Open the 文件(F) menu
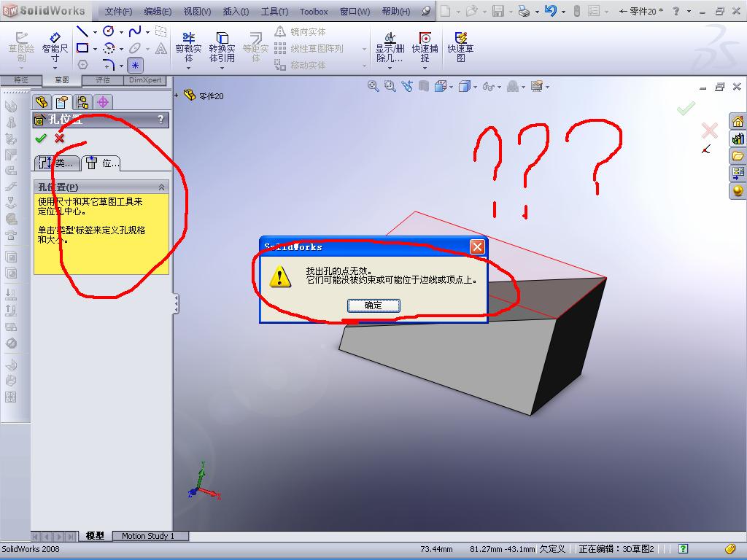 pyautogui.click(x=118, y=12)
